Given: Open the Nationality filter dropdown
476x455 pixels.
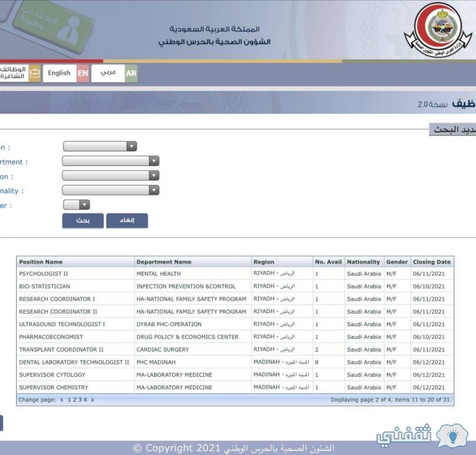Looking at the screenshot, I should point(110,190).
